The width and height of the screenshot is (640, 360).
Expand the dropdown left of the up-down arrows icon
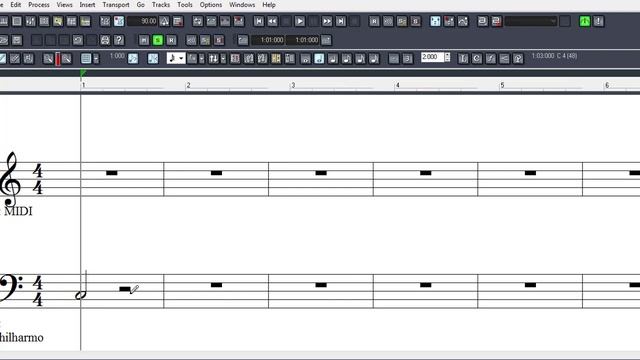pyautogui.click(x=202, y=58)
